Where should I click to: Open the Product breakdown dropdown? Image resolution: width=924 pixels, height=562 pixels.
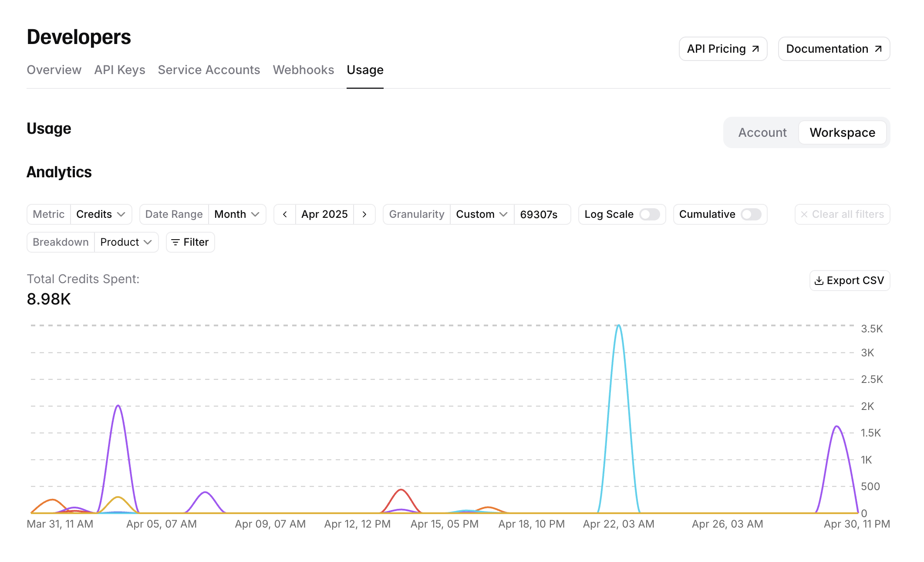(x=126, y=242)
